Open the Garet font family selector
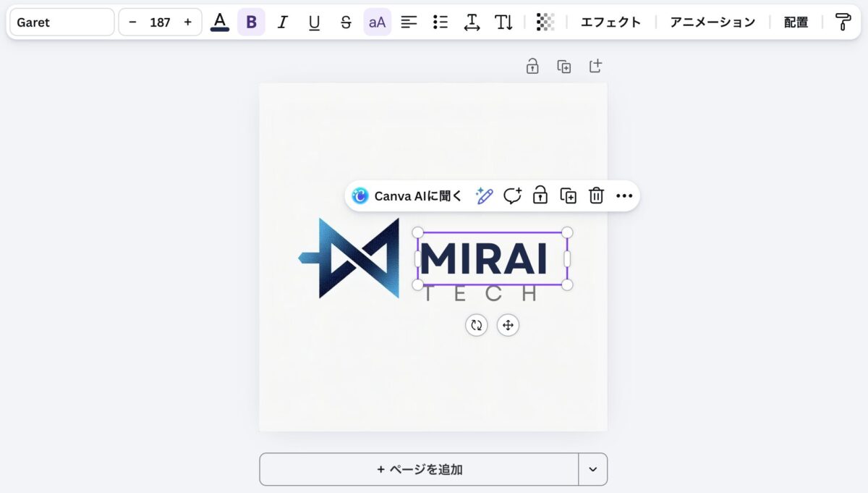Image resolution: width=868 pixels, height=493 pixels. 61,22
